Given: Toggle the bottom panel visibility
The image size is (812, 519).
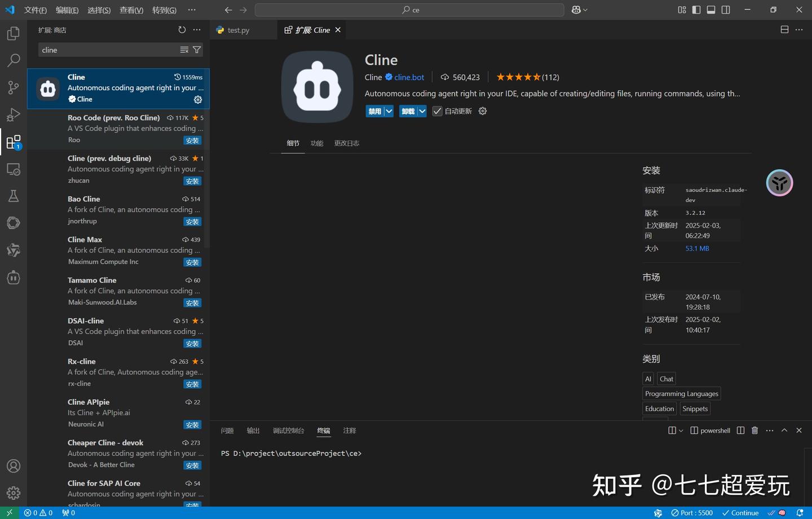Looking at the screenshot, I should pos(711,10).
